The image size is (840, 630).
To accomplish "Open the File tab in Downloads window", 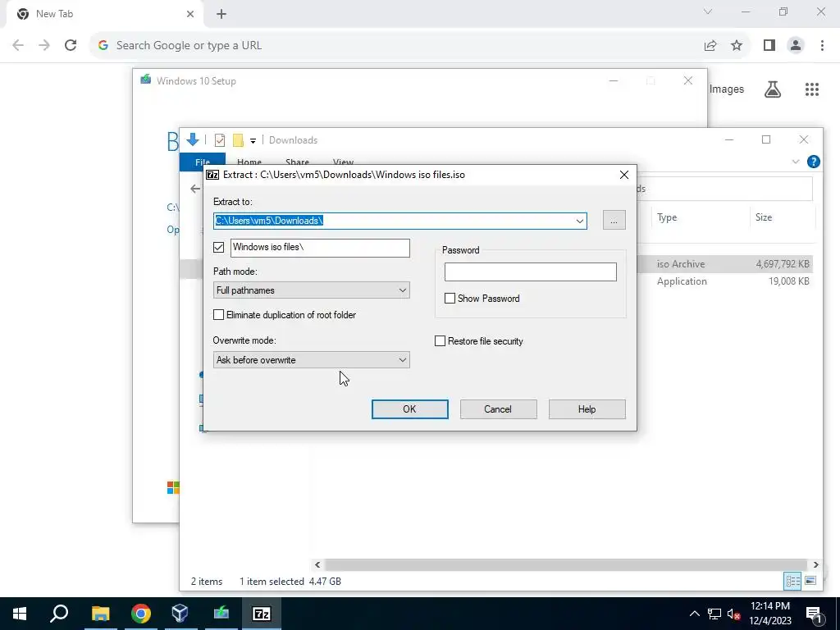I will tap(203, 162).
